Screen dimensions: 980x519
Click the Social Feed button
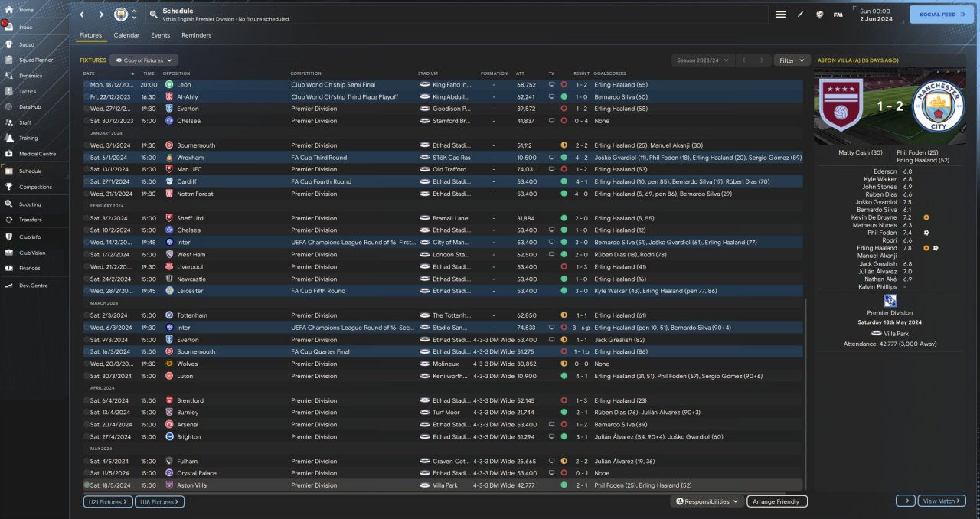pyautogui.click(x=941, y=15)
